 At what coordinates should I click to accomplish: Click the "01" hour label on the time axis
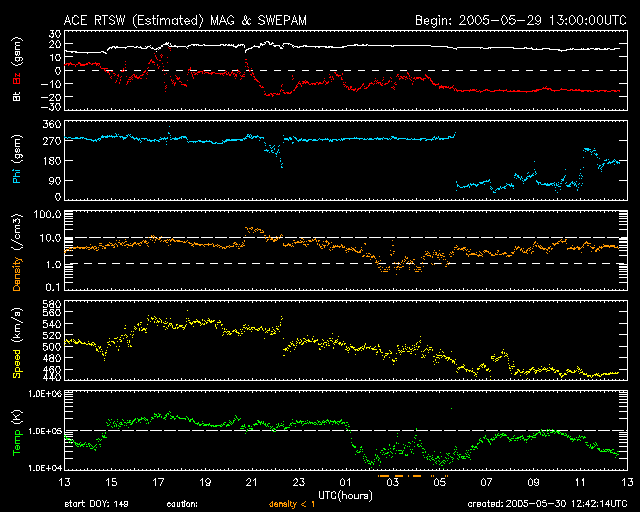pyautogui.click(x=345, y=482)
